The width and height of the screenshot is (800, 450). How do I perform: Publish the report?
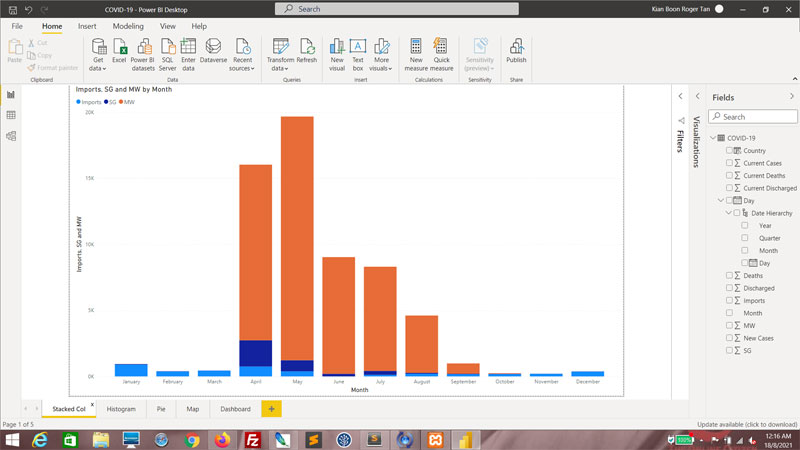click(x=516, y=51)
